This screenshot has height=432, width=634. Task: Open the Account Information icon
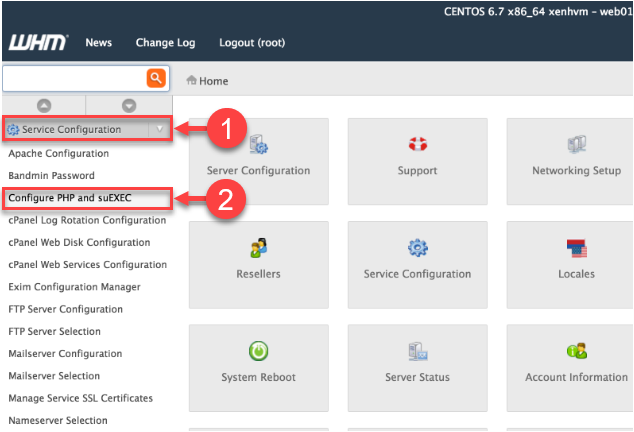(576, 351)
